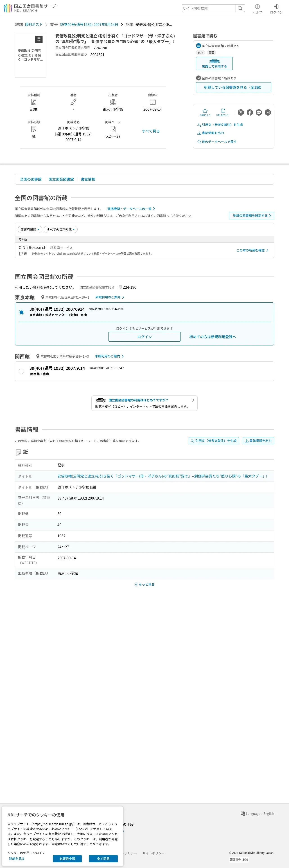Click the 来館して利用する building icon button
Viewport: 289px width, 868px height.
pyautogui.click(x=214, y=63)
